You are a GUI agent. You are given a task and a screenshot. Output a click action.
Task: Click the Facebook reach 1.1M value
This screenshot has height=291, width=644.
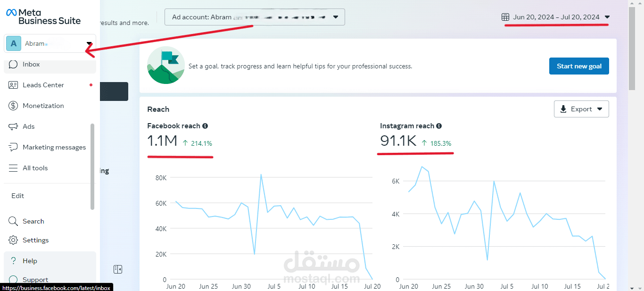click(162, 141)
